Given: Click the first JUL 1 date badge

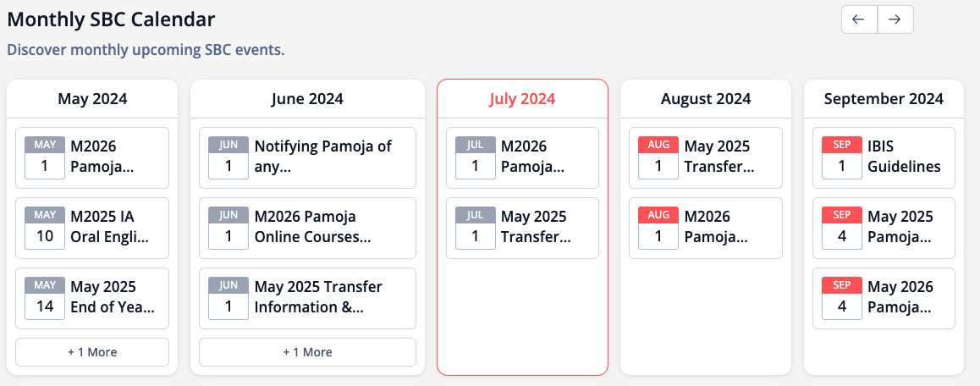Looking at the screenshot, I should click(x=476, y=157).
